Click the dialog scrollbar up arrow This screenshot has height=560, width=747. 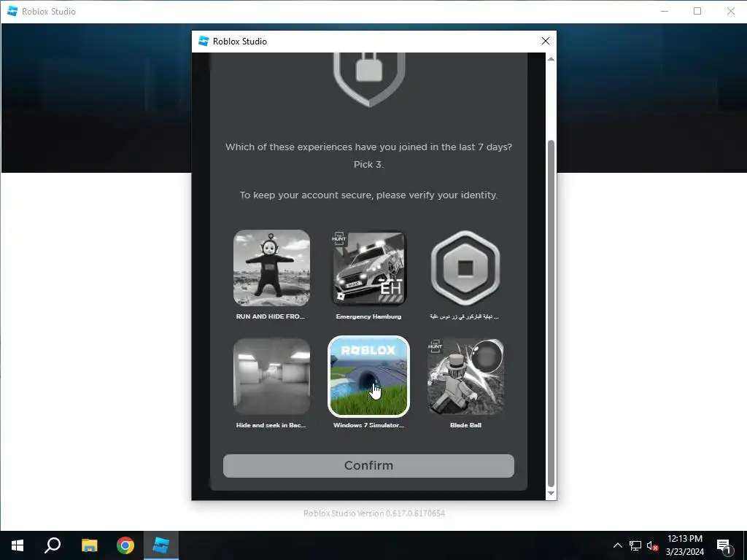(551, 59)
